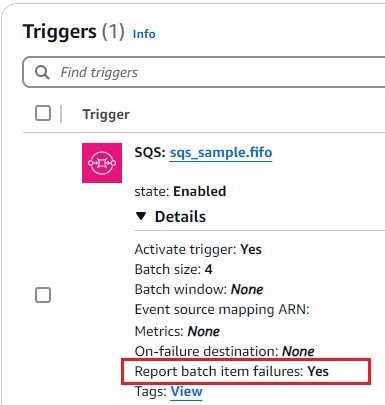
Task: Click the 'Triggers (1)' heading
Action: pyautogui.click(x=74, y=32)
